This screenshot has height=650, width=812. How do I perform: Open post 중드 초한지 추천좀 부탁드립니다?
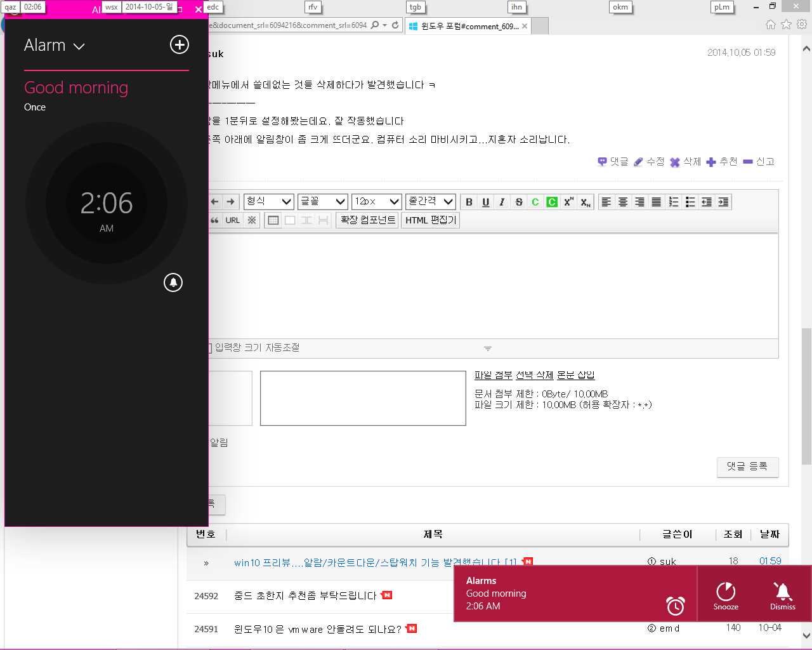(305, 596)
